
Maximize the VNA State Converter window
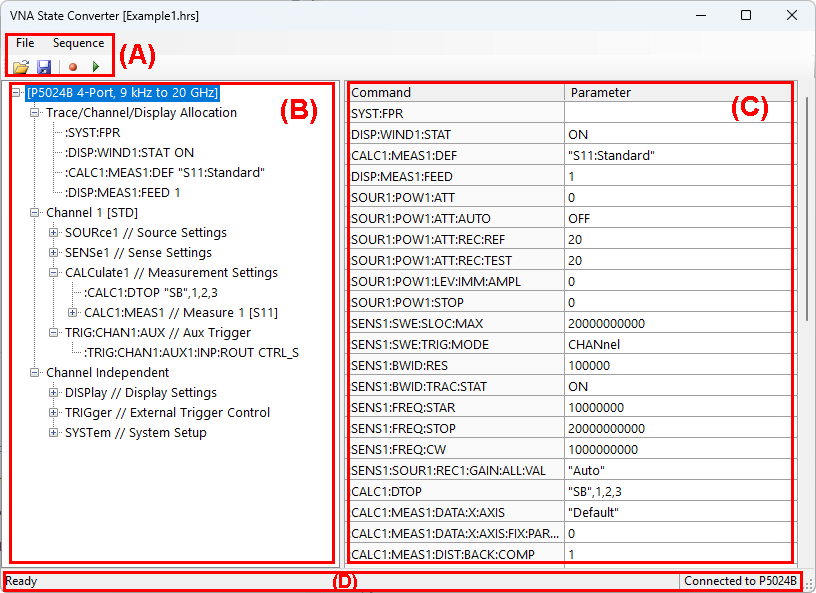pyautogui.click(x=746, y=15)
